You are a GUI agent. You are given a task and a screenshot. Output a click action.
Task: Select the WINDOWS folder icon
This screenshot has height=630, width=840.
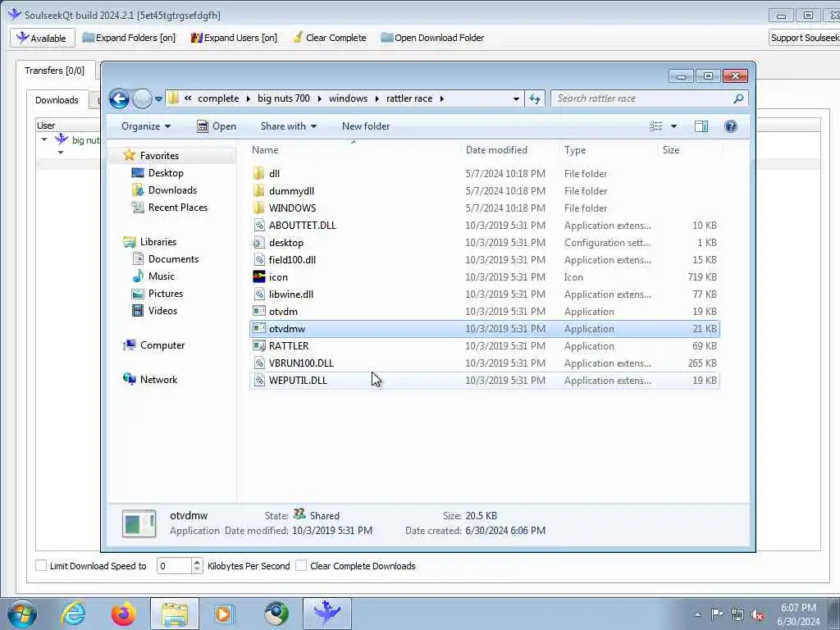[x=259, y=208]
